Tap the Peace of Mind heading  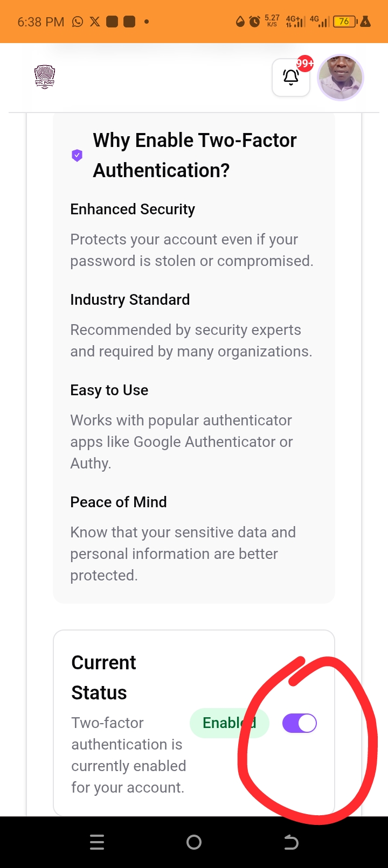click(119, 502)
